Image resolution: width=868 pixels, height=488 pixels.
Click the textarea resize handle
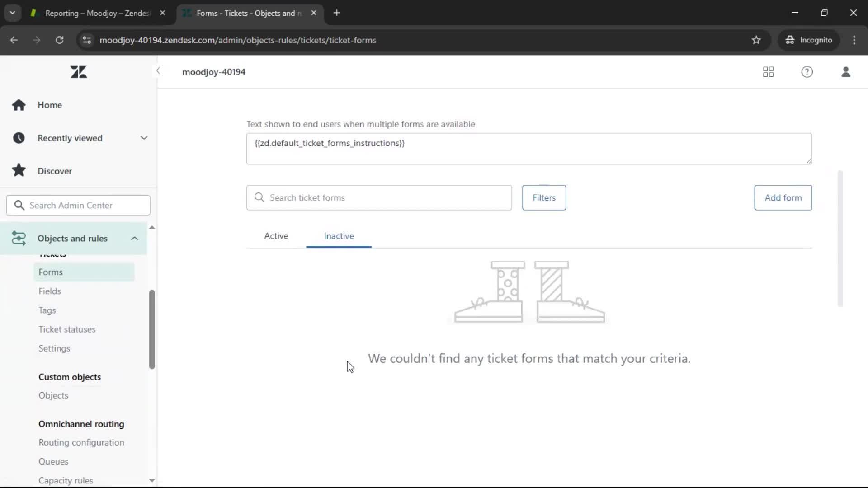[809, 161]
